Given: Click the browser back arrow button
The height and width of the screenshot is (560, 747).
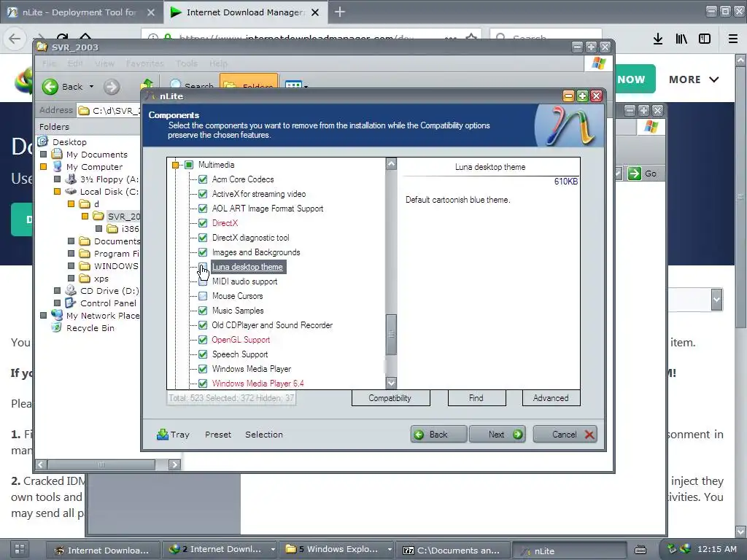Looking at the screenshot, I should pos(15,39).
